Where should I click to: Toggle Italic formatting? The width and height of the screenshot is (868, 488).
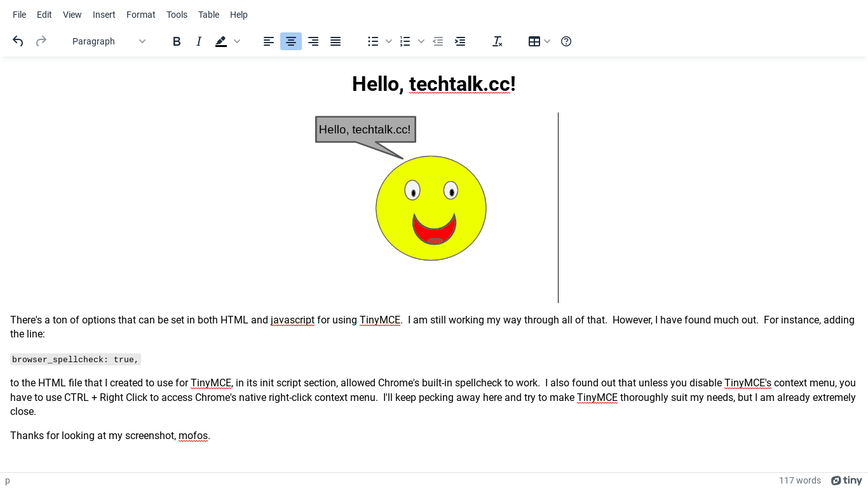[x=199, y=41]
